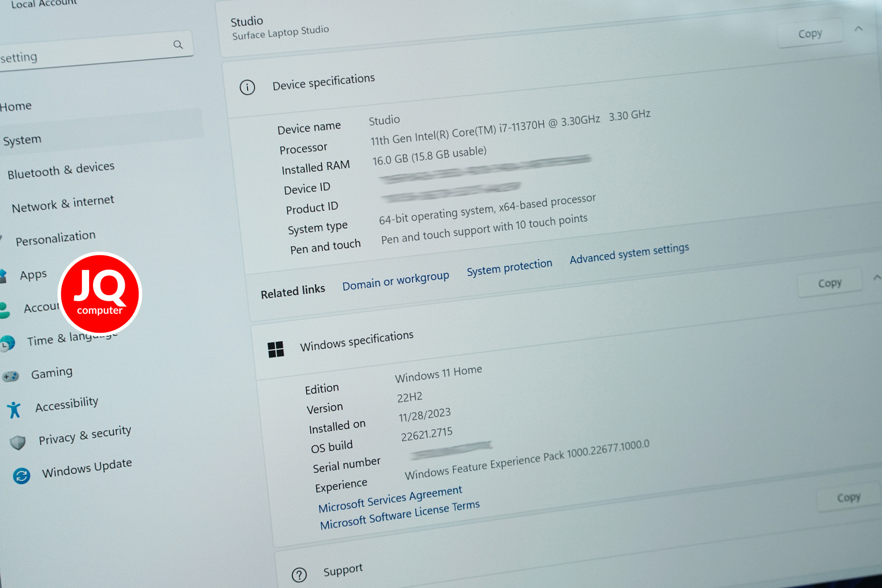Go to Accessibility settings
This screenshot has height=588, width=882.
click(x=67, y=404)
